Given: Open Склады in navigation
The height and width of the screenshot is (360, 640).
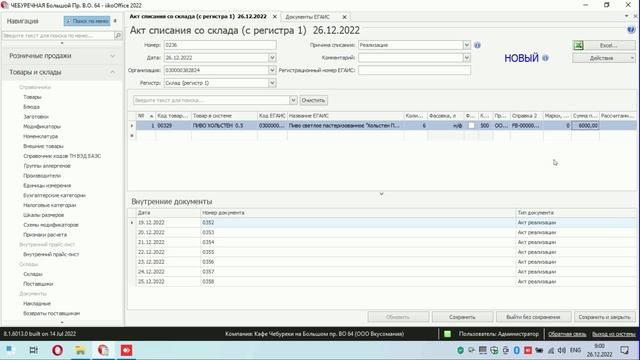Looking at the screenshot, I should (33, 274).
